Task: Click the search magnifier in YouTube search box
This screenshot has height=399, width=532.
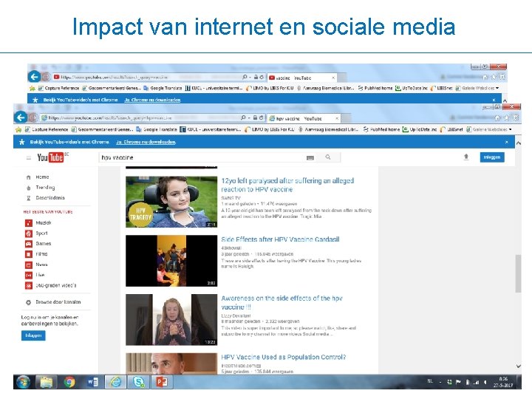Action: point(328,157)
